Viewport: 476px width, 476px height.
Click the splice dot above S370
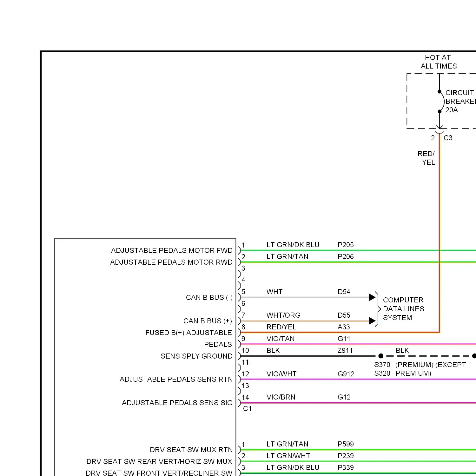pyautogui.click(x=381, y=356)
